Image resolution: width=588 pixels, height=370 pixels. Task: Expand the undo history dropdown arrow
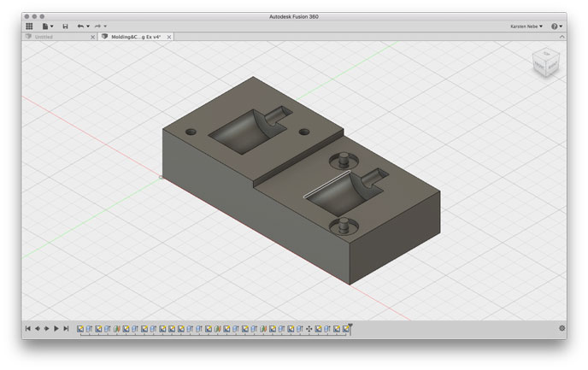click(x=88, y=26)
